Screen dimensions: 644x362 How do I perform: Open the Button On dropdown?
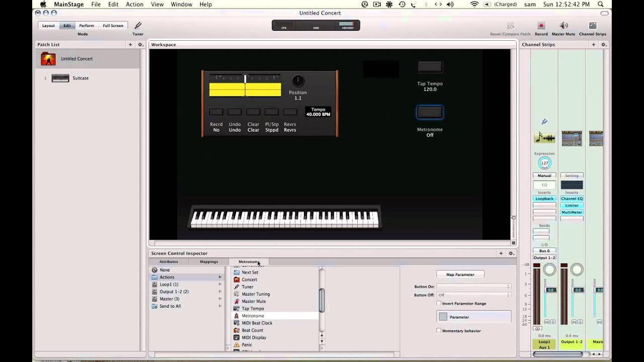tap(473, 287)
